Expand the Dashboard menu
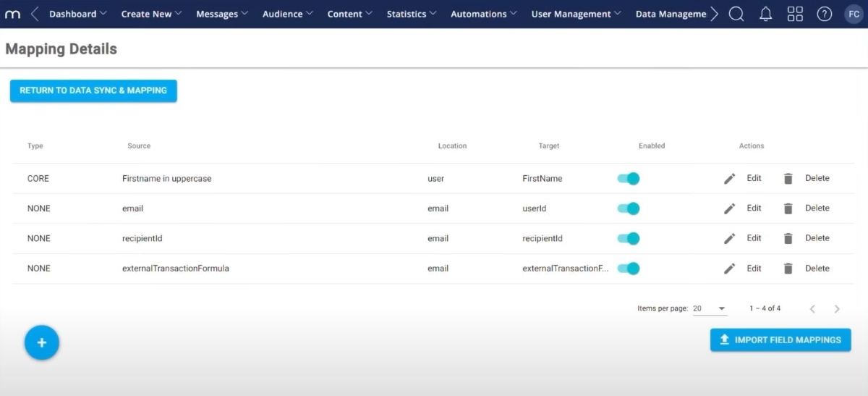 (x=77, y=14)
